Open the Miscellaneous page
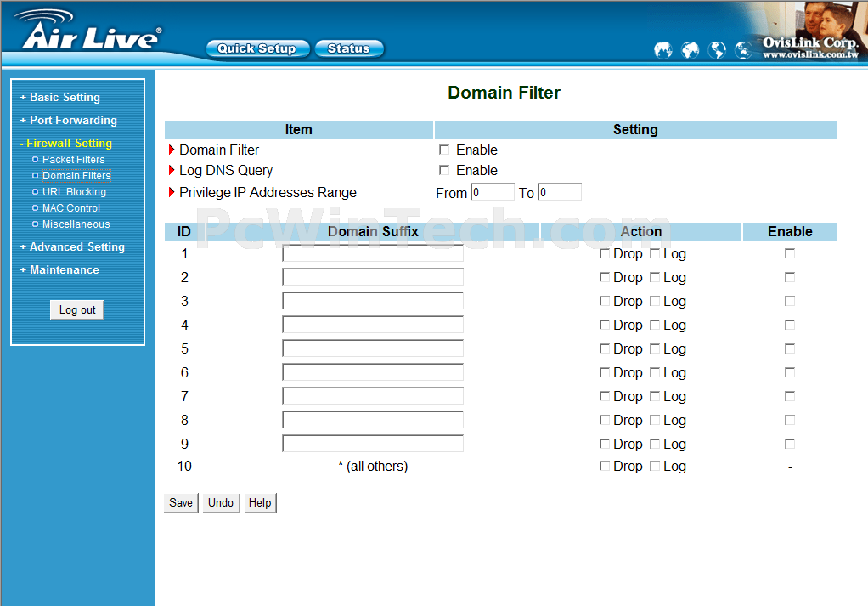This screenshot has width=868, height=606. click(76, 224)
